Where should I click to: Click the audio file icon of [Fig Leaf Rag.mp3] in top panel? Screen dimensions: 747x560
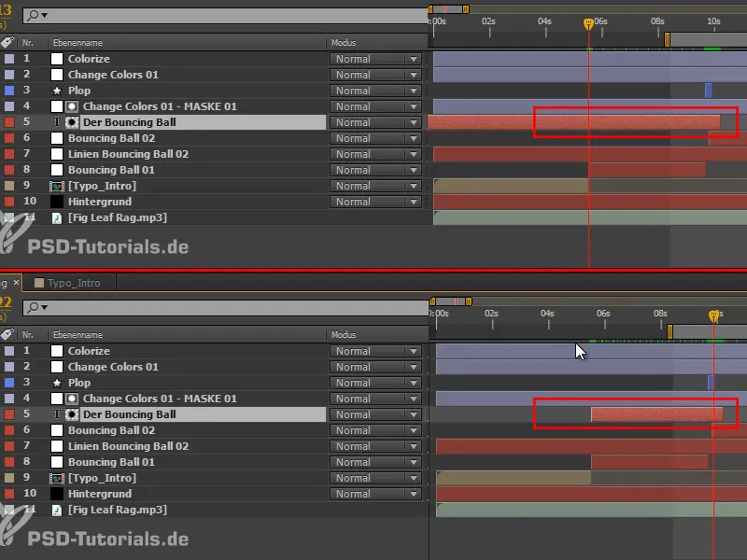[57, 217]
